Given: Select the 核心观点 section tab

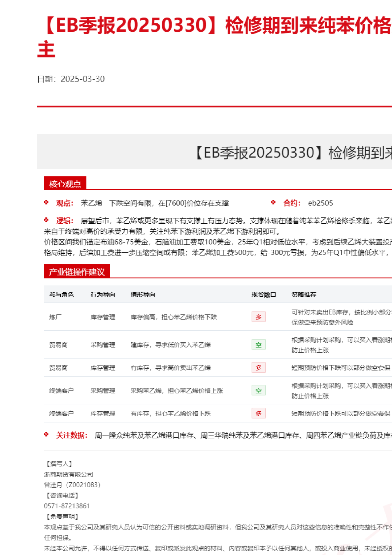Looking at the screenshot, I should click(65, 184).
